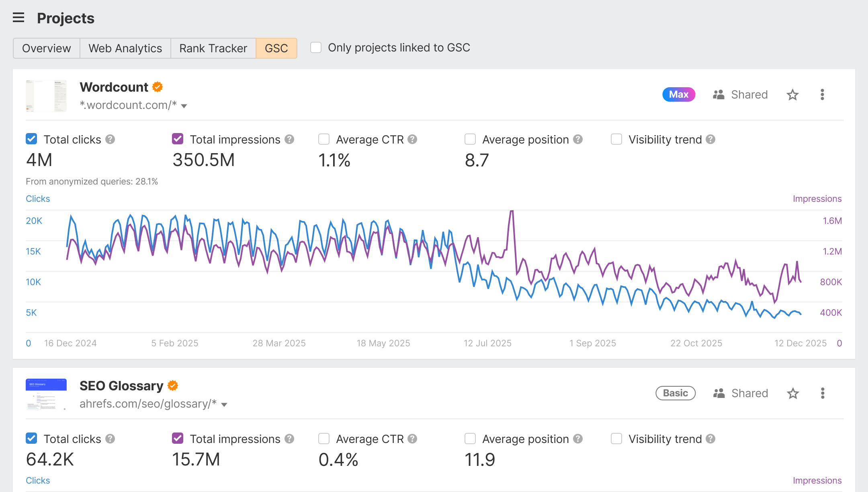
Task: Star the SEO Glossary project
Action: click(793, 393)
